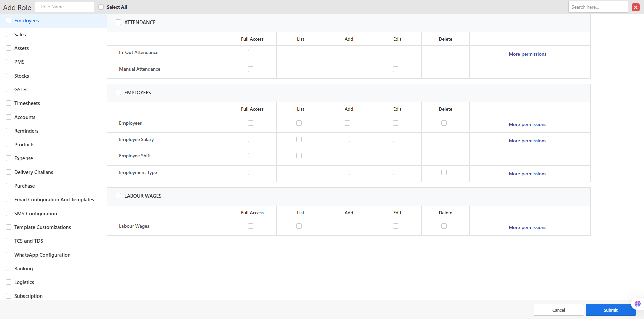
Task: Select the Sales module in sidebar
Action: coord(20,35)
